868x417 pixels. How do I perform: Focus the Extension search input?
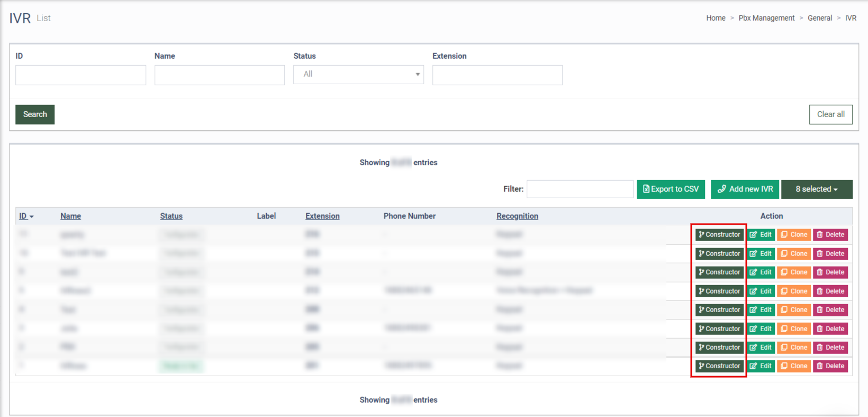tap(497, 75)
